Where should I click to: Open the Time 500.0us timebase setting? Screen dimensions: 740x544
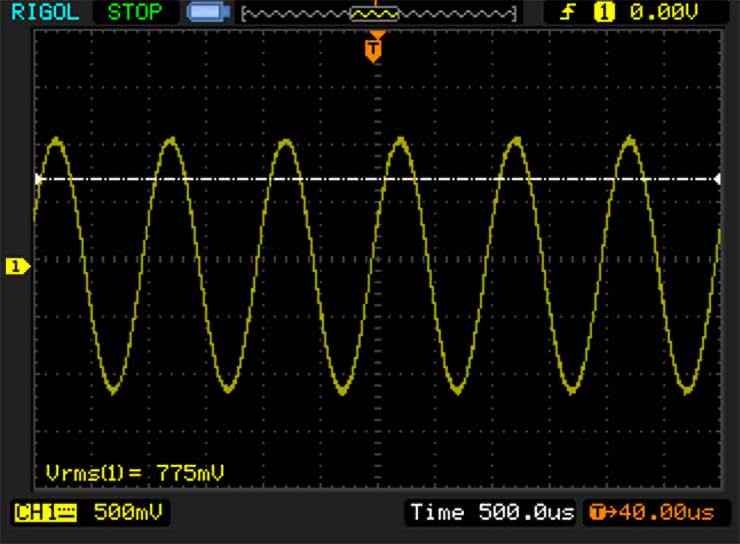tap(492, 513)
